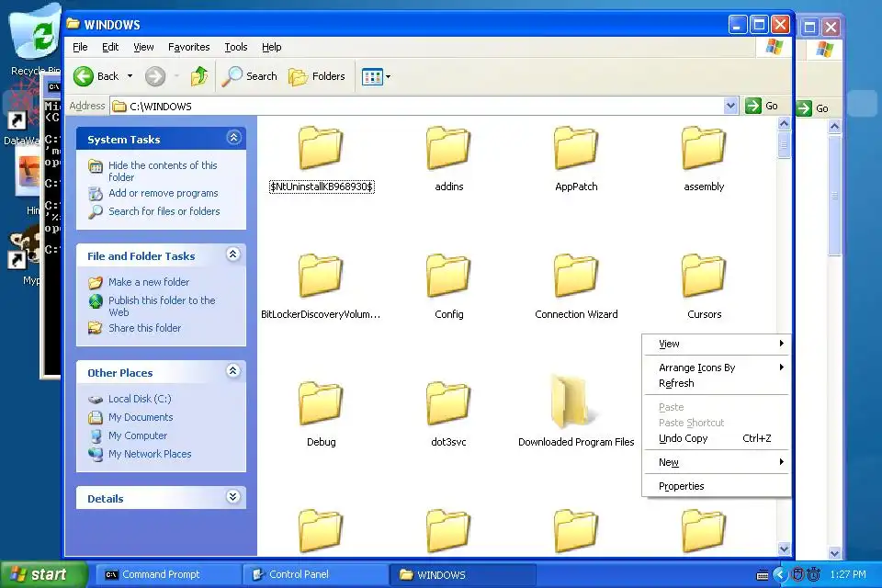The width and height of the screenshot is (882, 588).
Task: Click the My Network Places icon
Action: point(96,454)
